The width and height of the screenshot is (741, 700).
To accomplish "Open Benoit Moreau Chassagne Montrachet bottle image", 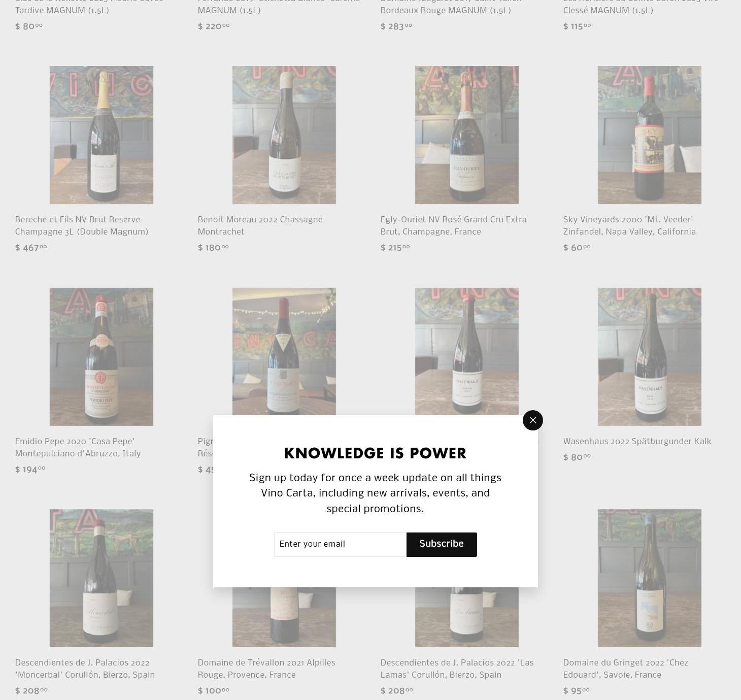I will click(x=284, y=135).
